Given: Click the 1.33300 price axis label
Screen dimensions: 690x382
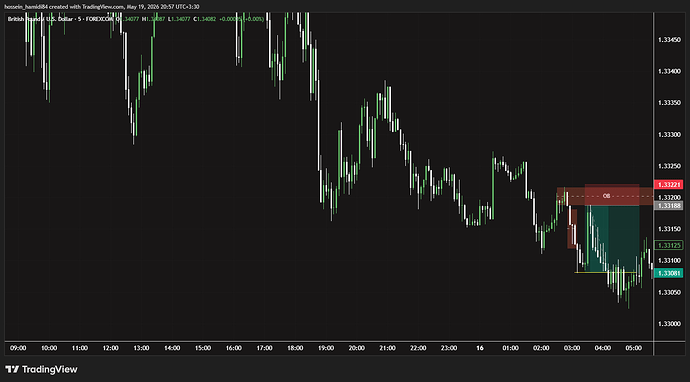Looking at the screenshot, I should pos(668,134).
